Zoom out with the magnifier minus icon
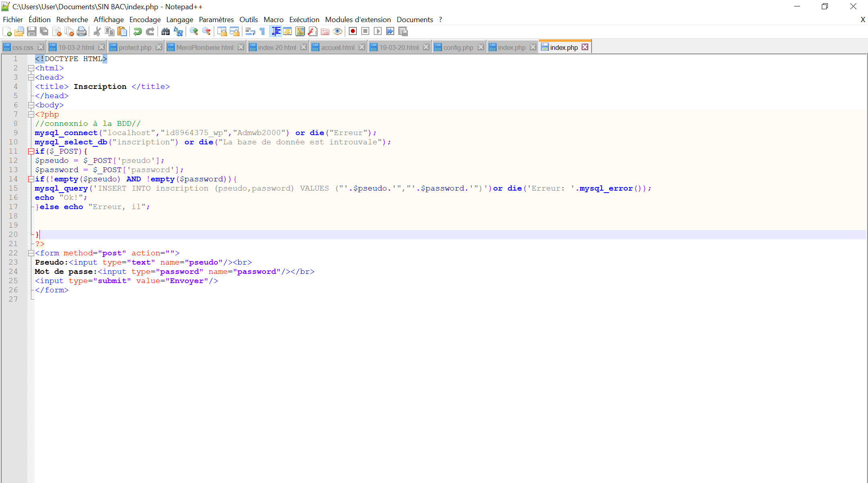 (206, 31)
